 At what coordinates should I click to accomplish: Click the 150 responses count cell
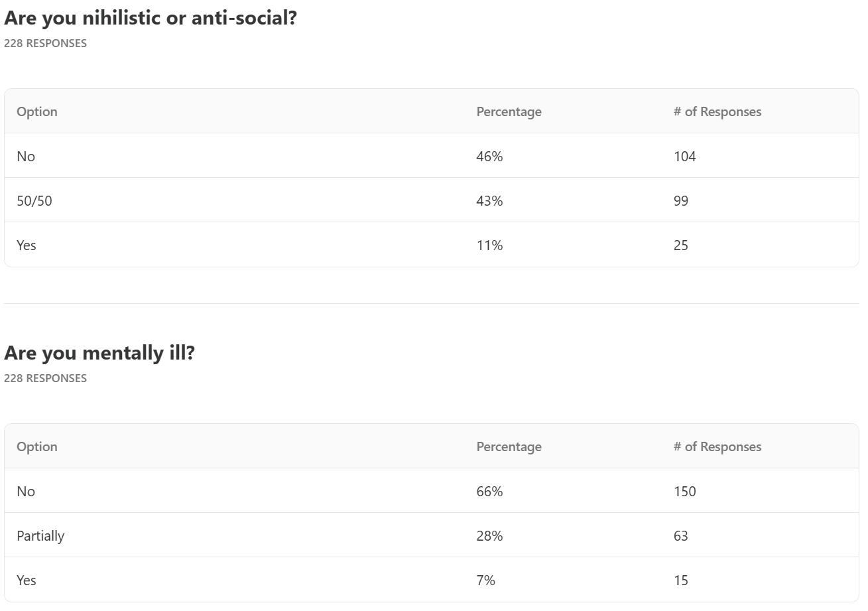(x=684, y=491)
